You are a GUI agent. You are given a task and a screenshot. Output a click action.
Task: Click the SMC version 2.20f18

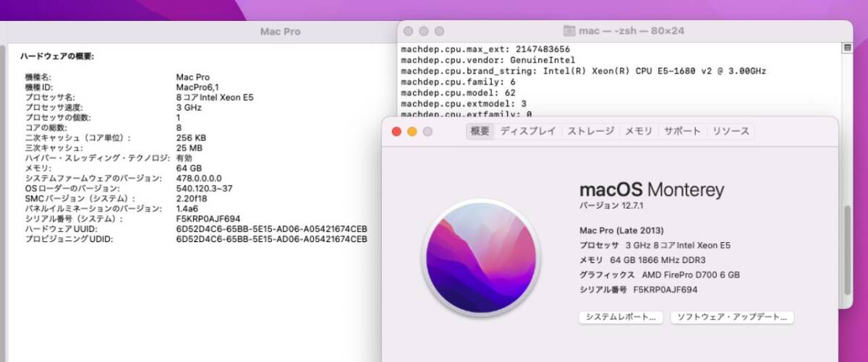[x=192, y=198]
